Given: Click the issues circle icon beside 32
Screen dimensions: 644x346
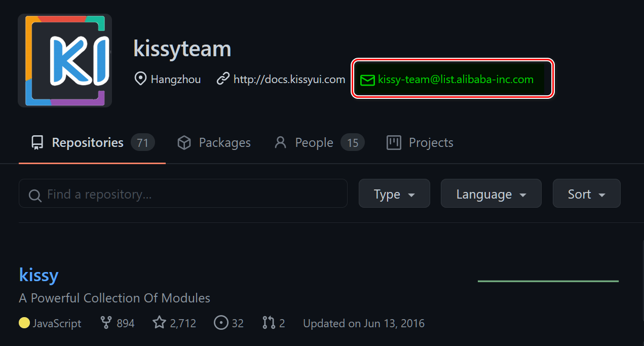Looking at the screenshot, I should click(221, 323).
